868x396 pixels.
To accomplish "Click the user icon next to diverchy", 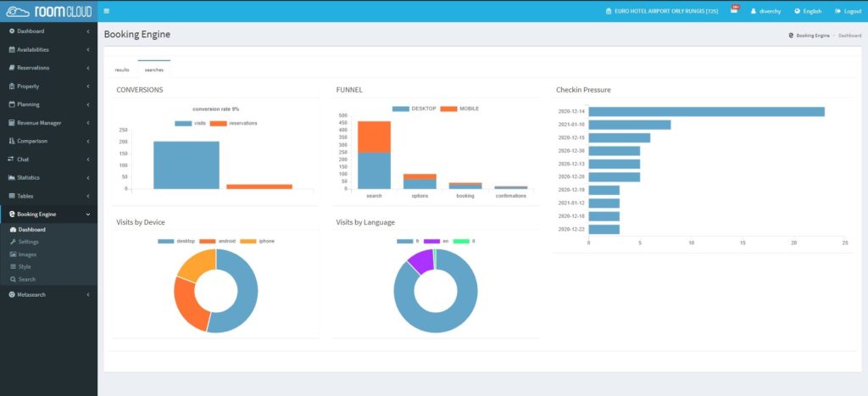I will [x=753, y=11].
